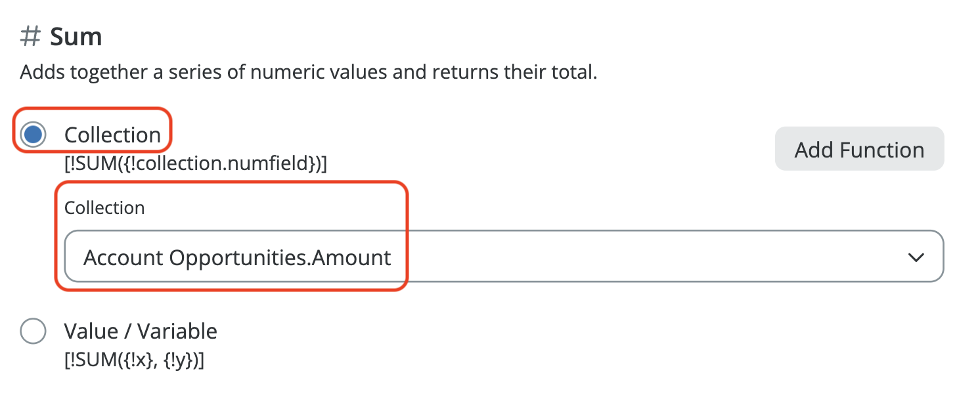Click the '{!y}' token in the syntax
The width and height of the screenshot is (980, 403).
click(177, 360)
